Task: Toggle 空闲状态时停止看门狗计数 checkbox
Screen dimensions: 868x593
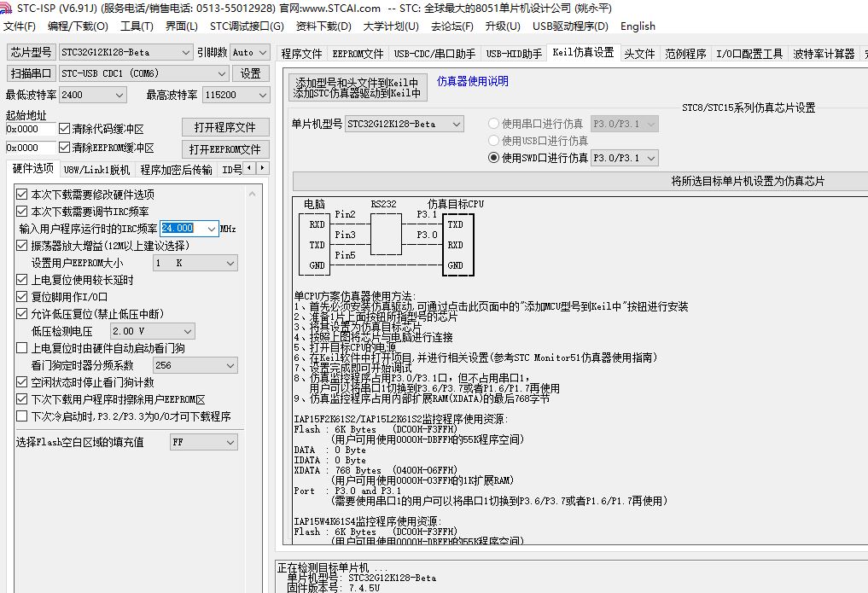Action: 21,382
